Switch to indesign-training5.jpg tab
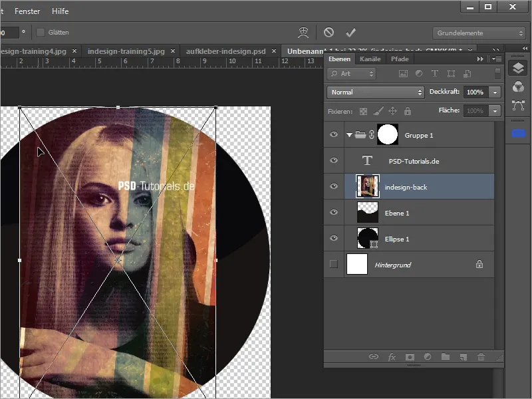Viewport: 532px width, 399px height. pyautogui.click(x=126, y=51)
